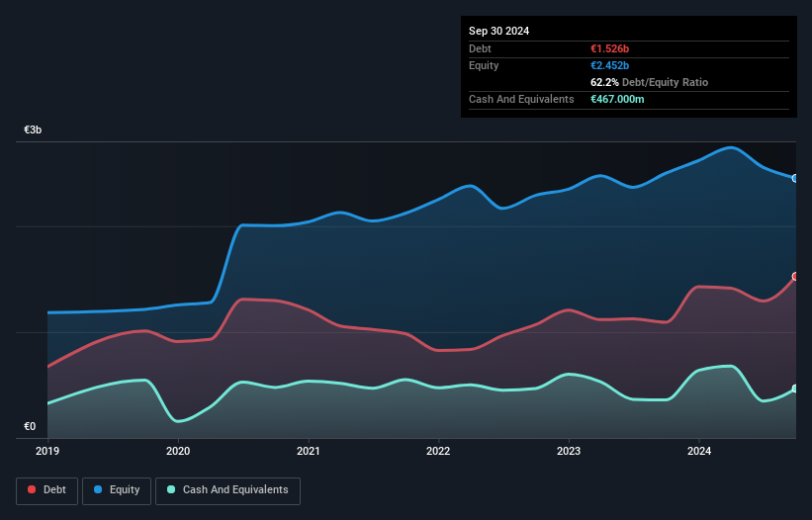Click the 2021 x-axis label
The width and height of the screenshot is (812, 520).
[309, 451]
